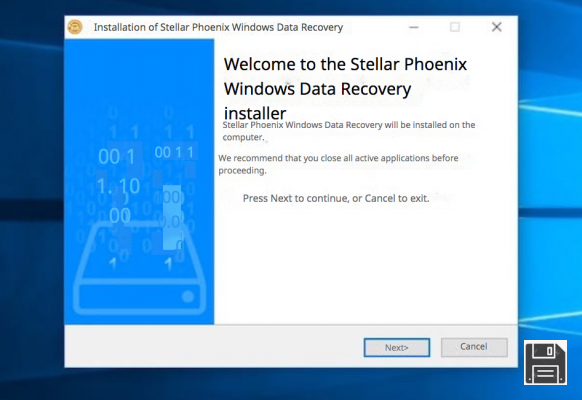Viewport: 582px width, 400px height.
Task: Click the highlighted binary column above drive
Action: coord(172,217)
